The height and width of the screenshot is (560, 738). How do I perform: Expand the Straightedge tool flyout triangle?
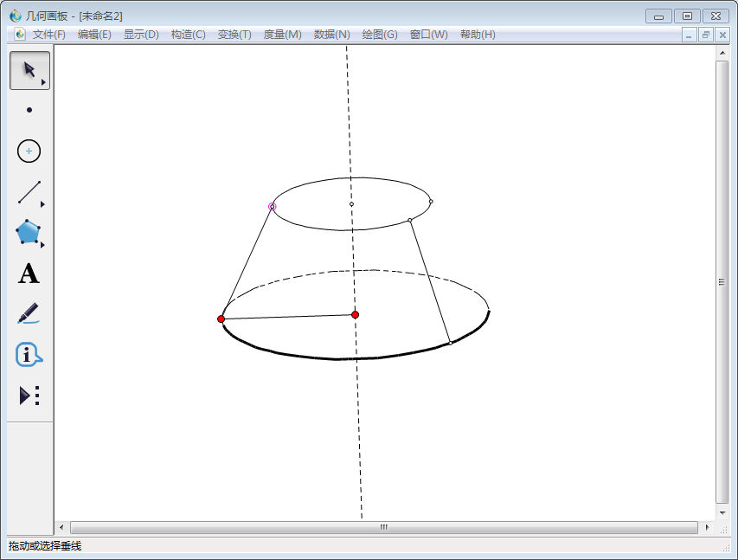tap(42, 205)
